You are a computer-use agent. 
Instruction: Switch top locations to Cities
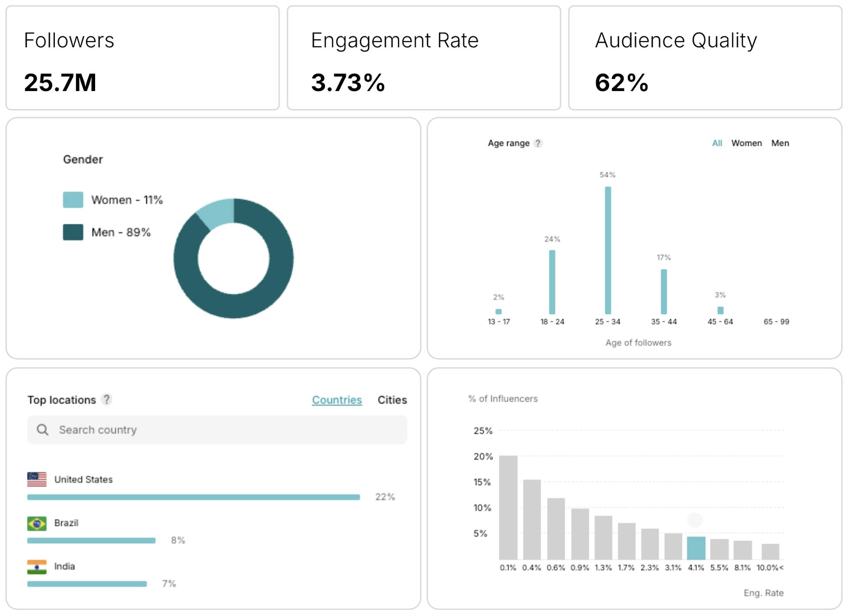pyautogui.click(x=392, y=400)
